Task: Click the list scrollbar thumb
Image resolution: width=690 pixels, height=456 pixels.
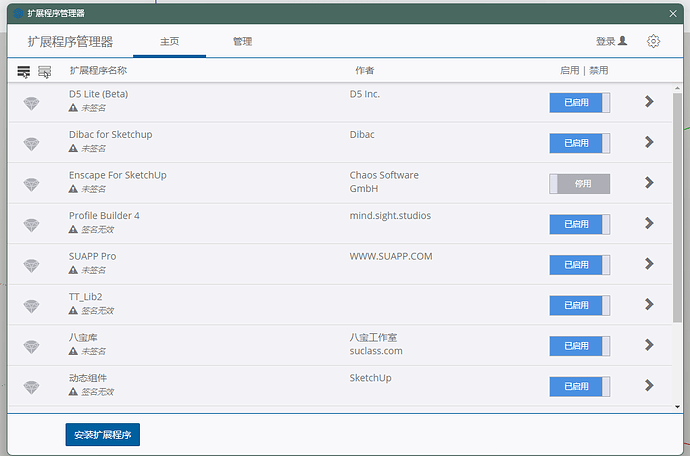Action: pyautogui.click(x=677, y=208)
